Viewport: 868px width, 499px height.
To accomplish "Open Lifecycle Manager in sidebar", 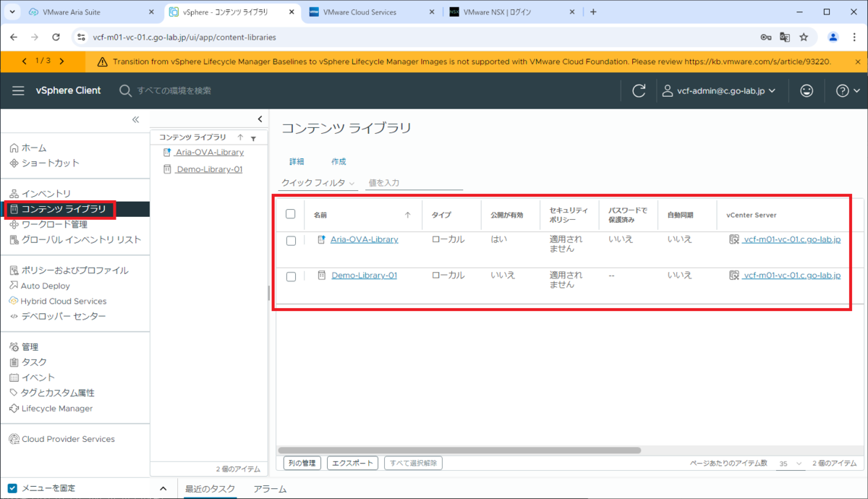I will tap(51, 409).
